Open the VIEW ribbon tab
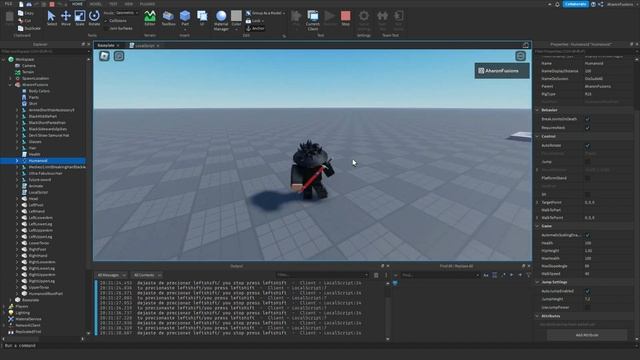 click(129, 4)
